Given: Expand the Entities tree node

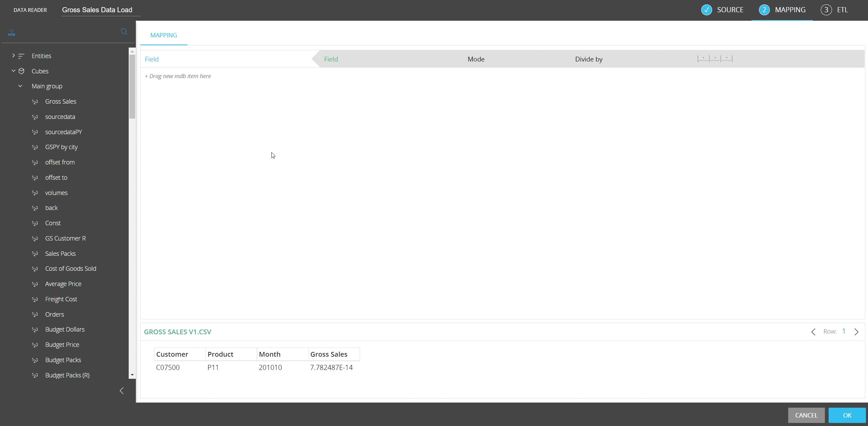Looking at the screenshot, I should coord(13,55).
